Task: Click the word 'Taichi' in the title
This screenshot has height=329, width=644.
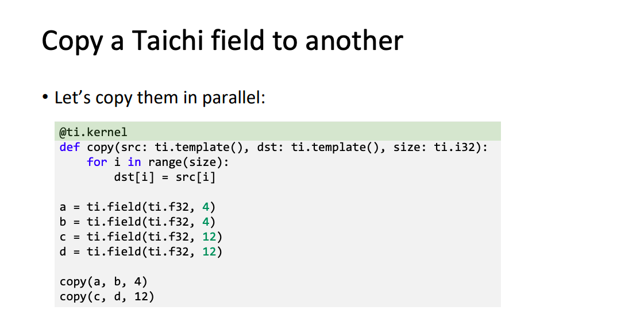Action: [168, 41]
